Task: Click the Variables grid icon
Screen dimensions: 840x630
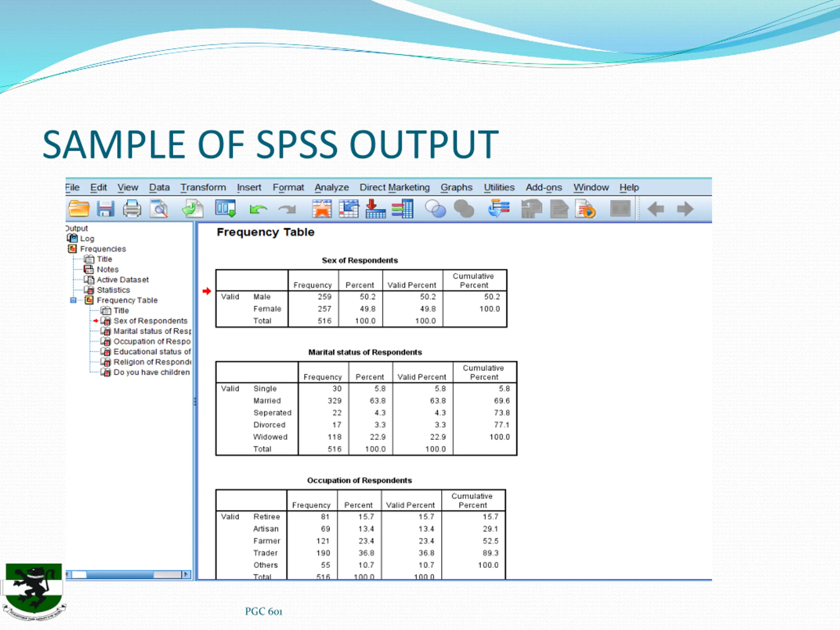Action: click(403, 209)
